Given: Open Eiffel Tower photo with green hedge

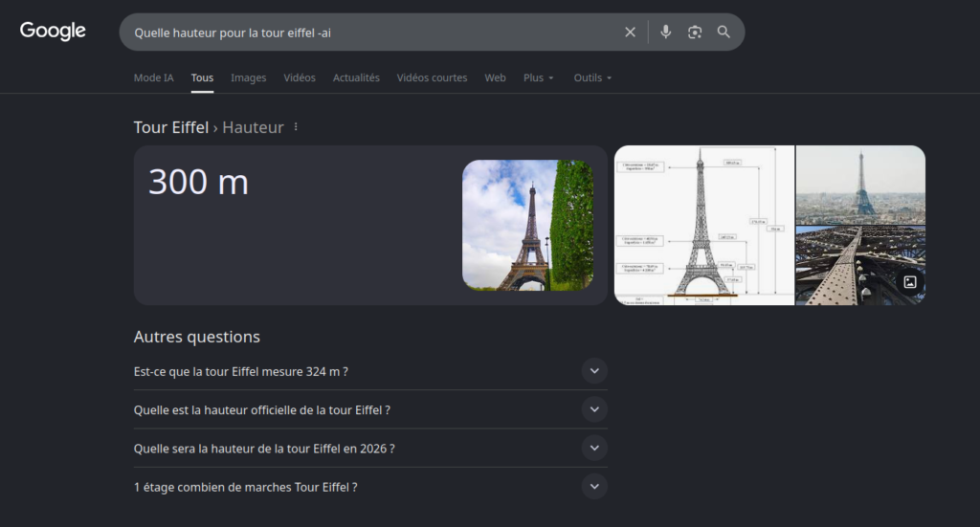Looking at the screenshot, I should [528, 225].
